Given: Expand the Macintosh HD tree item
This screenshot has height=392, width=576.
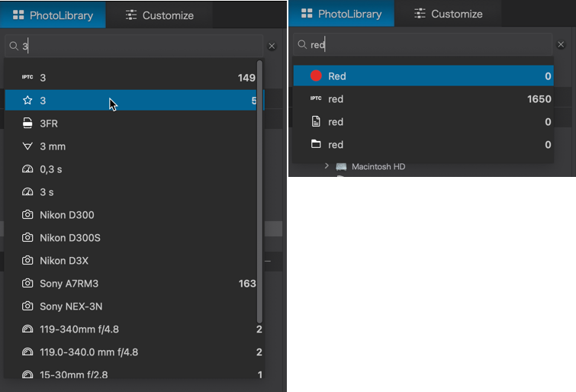Looking at the screenshot, I should pos(327,166).
